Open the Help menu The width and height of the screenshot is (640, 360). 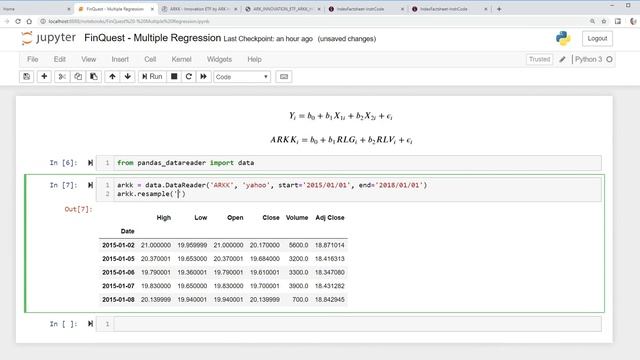coord(254,60)
